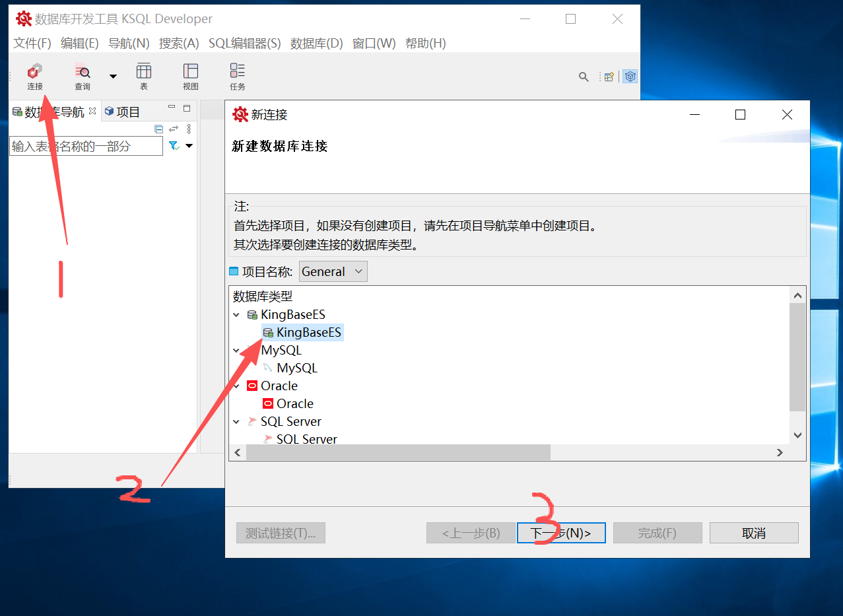Collapse the SQL Server tree node
Image resolution: width=843 pixels, height=616 pixels.
click(236, 421)
